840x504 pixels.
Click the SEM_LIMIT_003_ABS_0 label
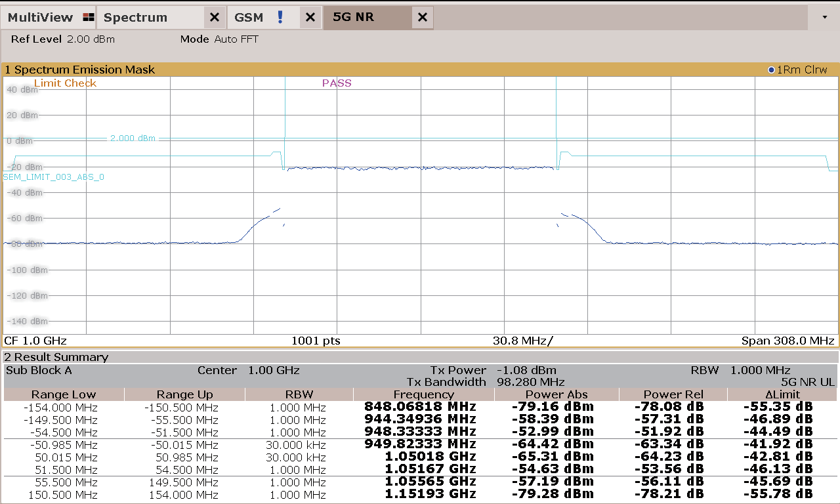(x=53, y=177)
